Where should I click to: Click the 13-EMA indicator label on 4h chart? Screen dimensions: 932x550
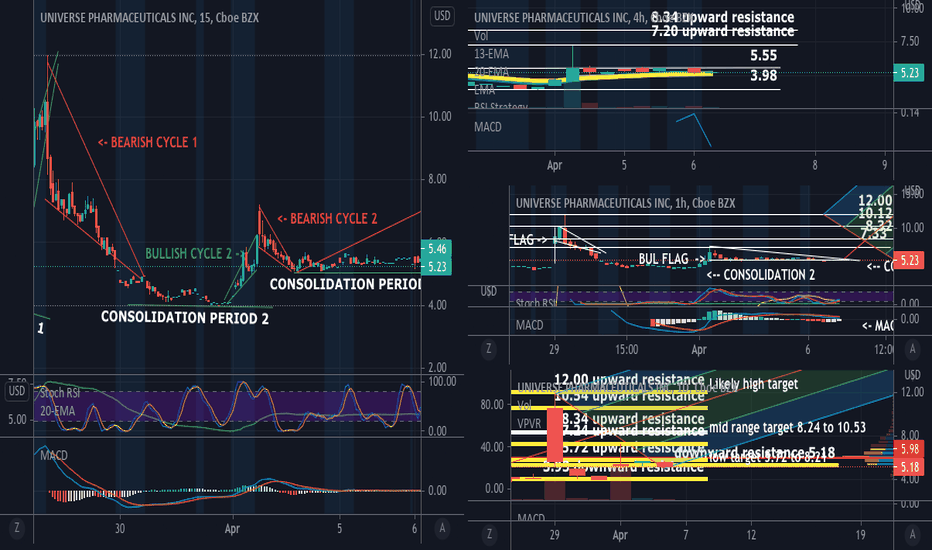pos(491,54)
